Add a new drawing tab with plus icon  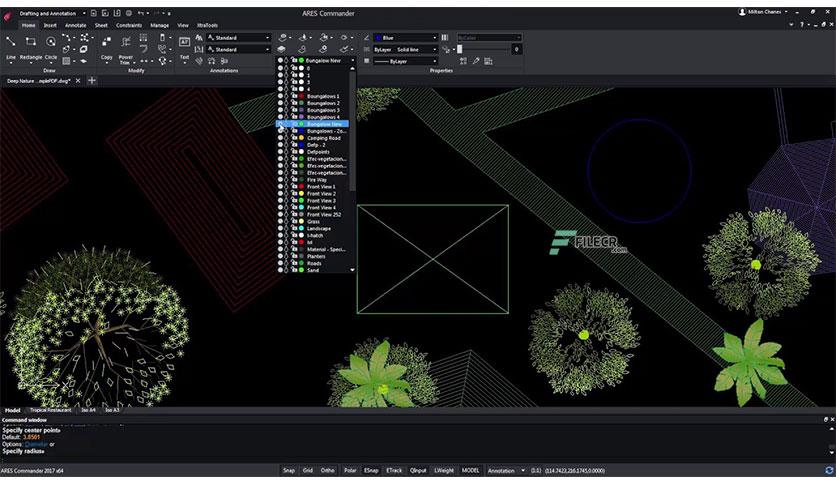[92, 80]
